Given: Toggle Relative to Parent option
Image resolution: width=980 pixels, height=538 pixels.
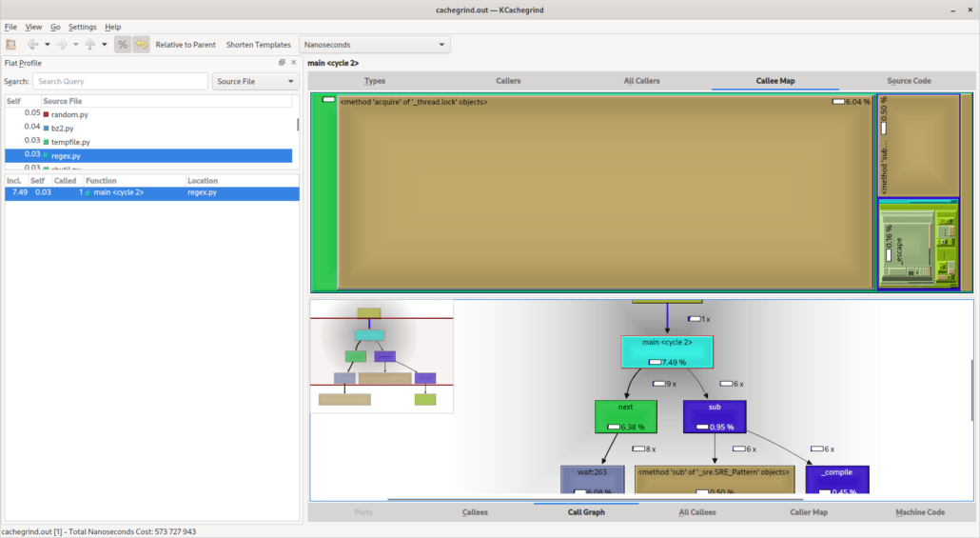Looking at the screenshot, I should click(186, 45).
